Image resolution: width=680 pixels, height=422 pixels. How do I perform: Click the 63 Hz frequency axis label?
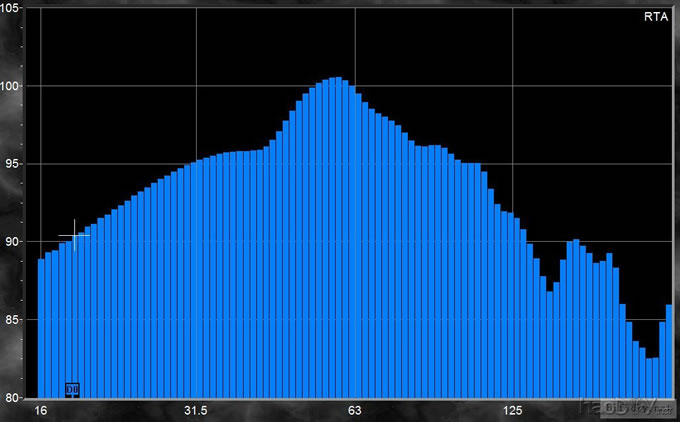354,411
